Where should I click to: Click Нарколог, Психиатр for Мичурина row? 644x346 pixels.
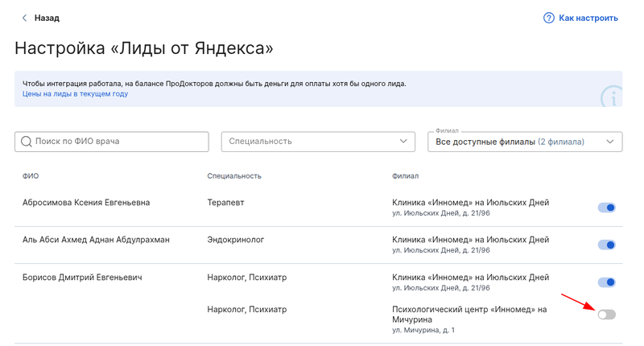point(247,310)
